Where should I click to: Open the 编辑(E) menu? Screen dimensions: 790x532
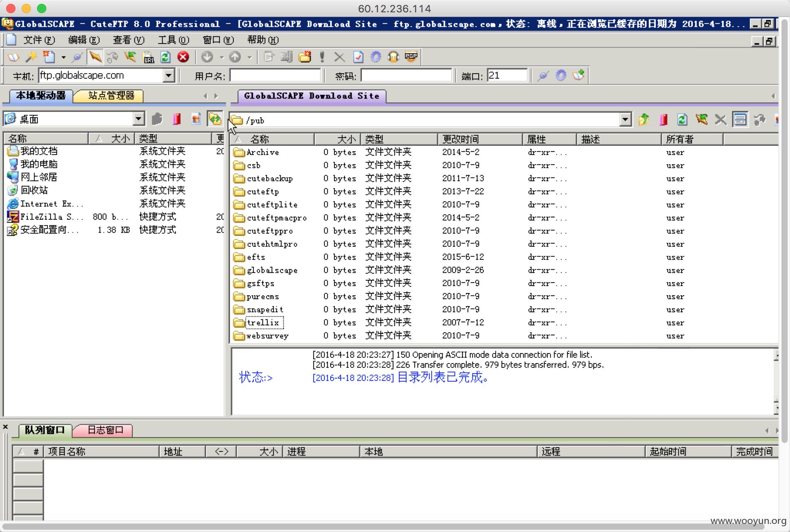84,40
